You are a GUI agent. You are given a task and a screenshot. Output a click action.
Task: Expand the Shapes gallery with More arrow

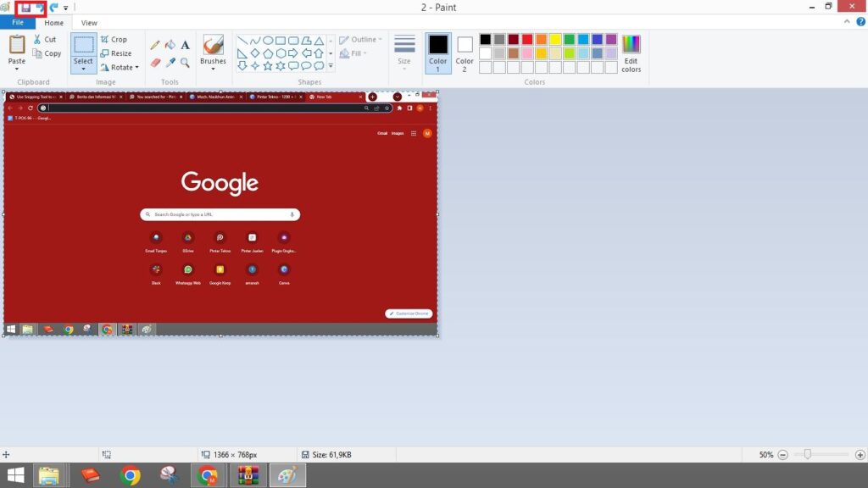click(x=331, y=66)
